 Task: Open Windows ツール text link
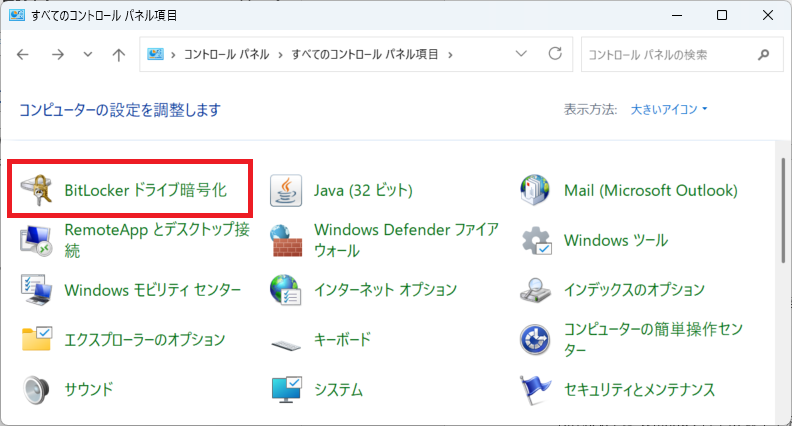616,240
